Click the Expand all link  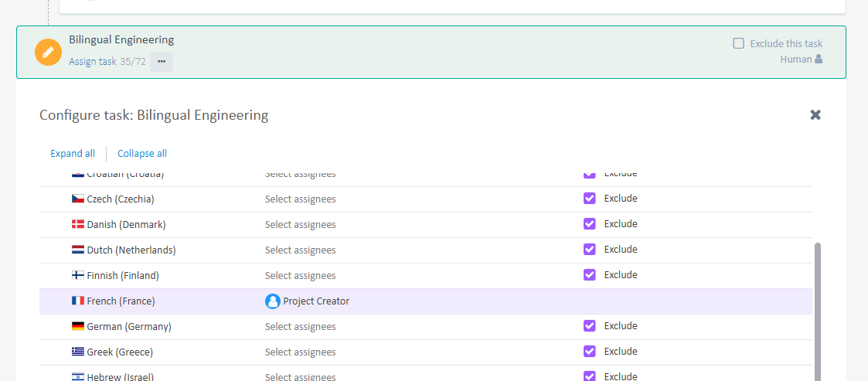pos(73,153)
